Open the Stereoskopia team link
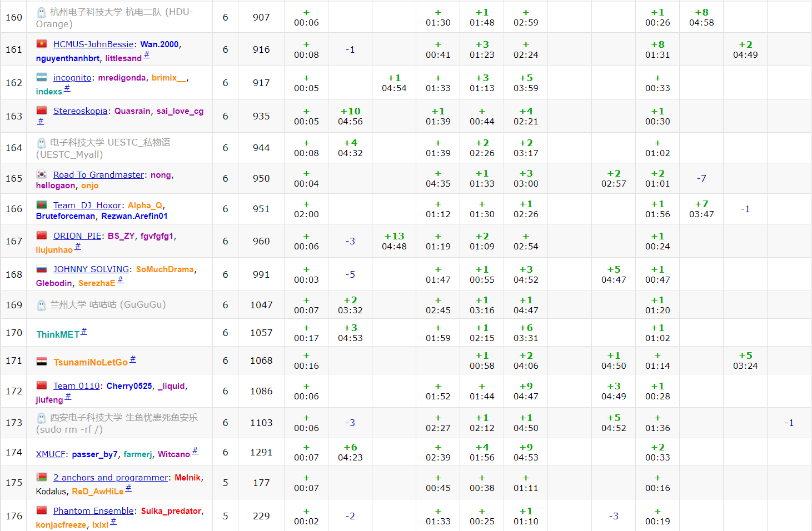Image resolution: width=812 pixels, height=531 pixels. (80, 111)
